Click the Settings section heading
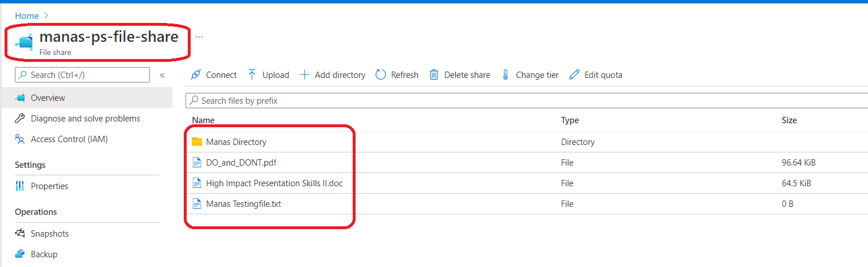 (x=30, y=165)
